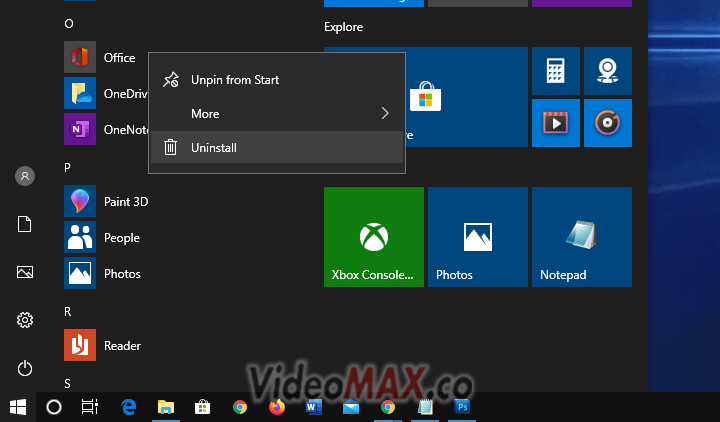This screenshot has width=720, height=422.
Task: Click the Uninstall trash can icon
Action: [x=170, y=147]
